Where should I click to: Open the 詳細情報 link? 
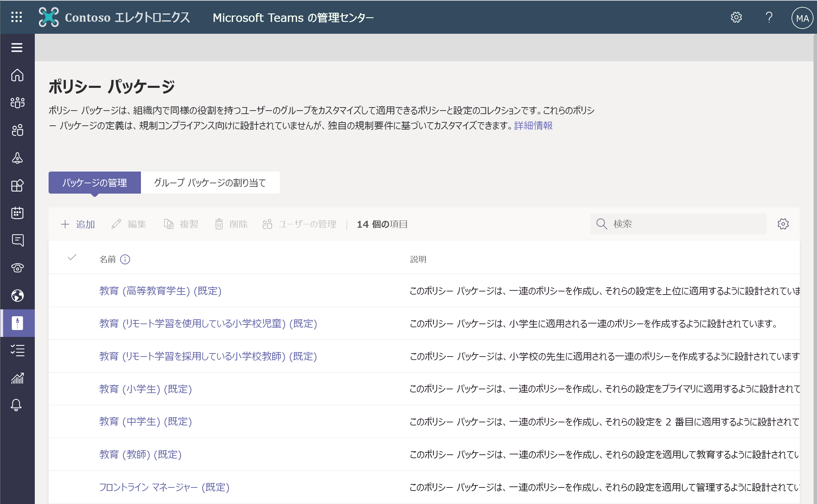pyautogui.click(x=533, y=125)
